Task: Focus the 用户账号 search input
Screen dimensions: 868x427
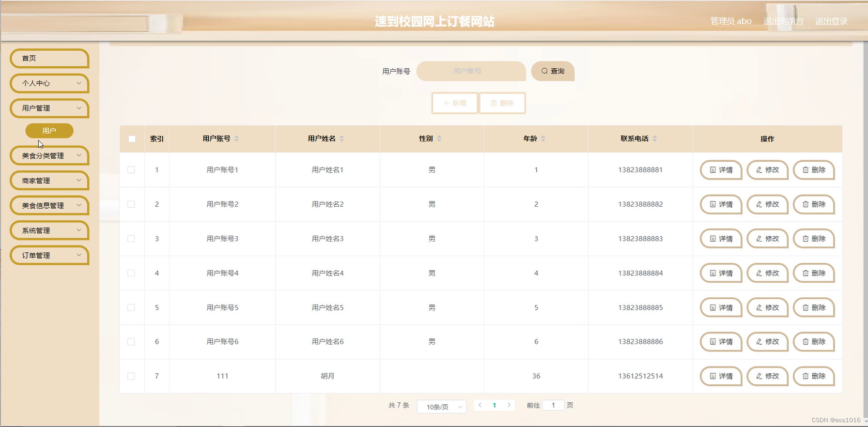Action: tap(471, 71)
